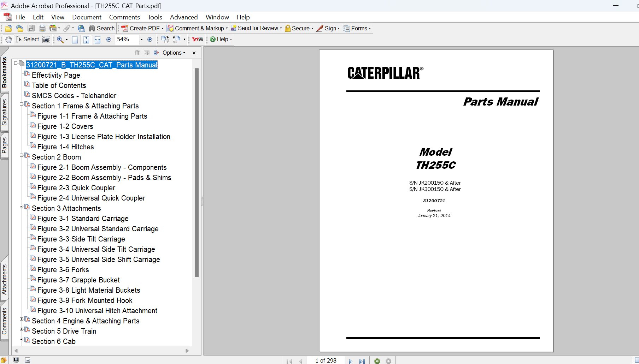Open the File menu

(20, 17)
